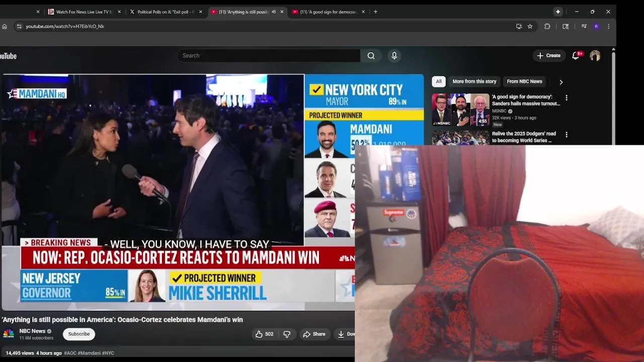Click the YouTube search magnifier button

pos(371,56)
